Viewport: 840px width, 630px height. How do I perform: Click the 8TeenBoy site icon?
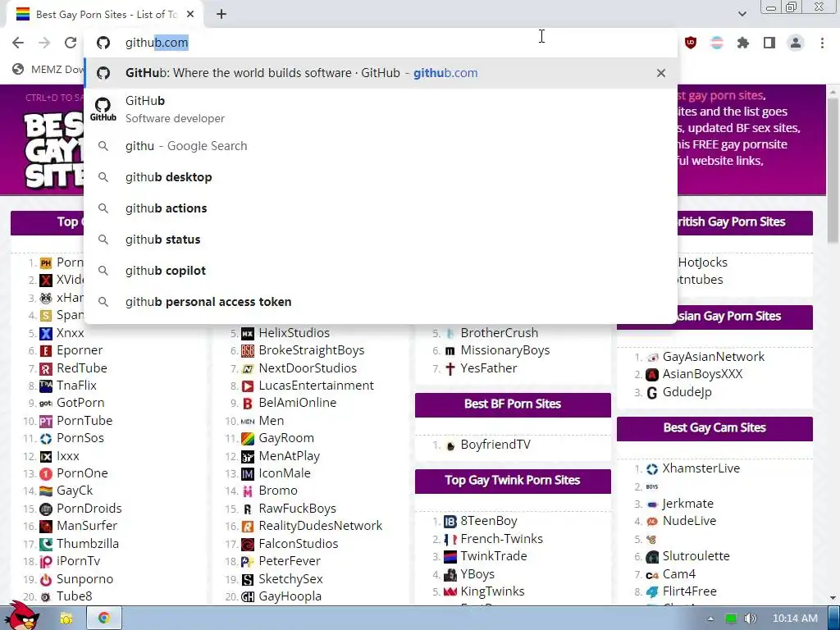pyautogui.click(x=450, y=521)
